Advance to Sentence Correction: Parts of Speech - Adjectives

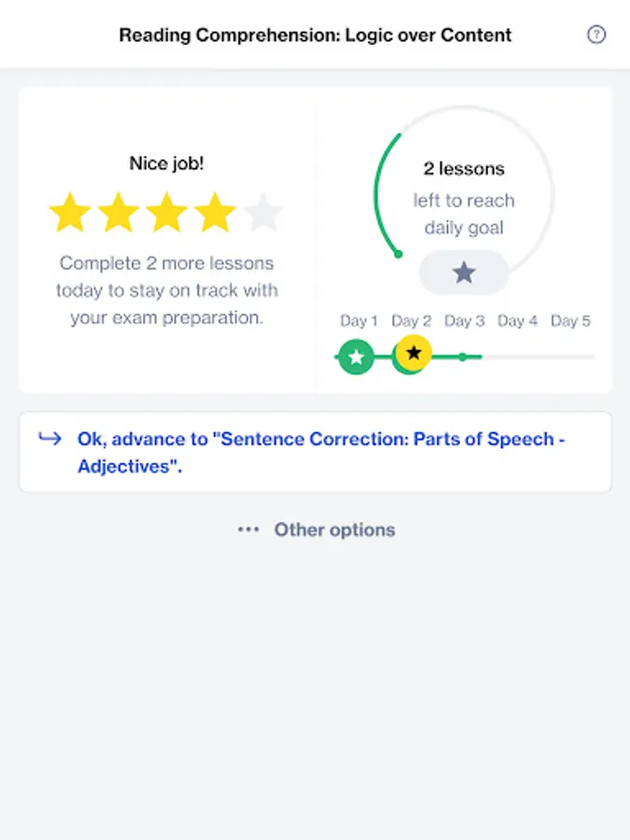321,453
